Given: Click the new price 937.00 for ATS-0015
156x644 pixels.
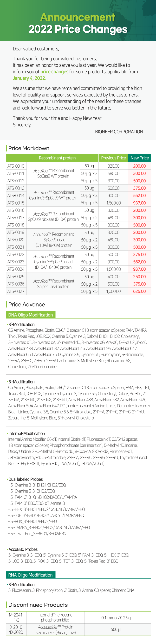Looking at the screenshot, I should pos(139,203).
